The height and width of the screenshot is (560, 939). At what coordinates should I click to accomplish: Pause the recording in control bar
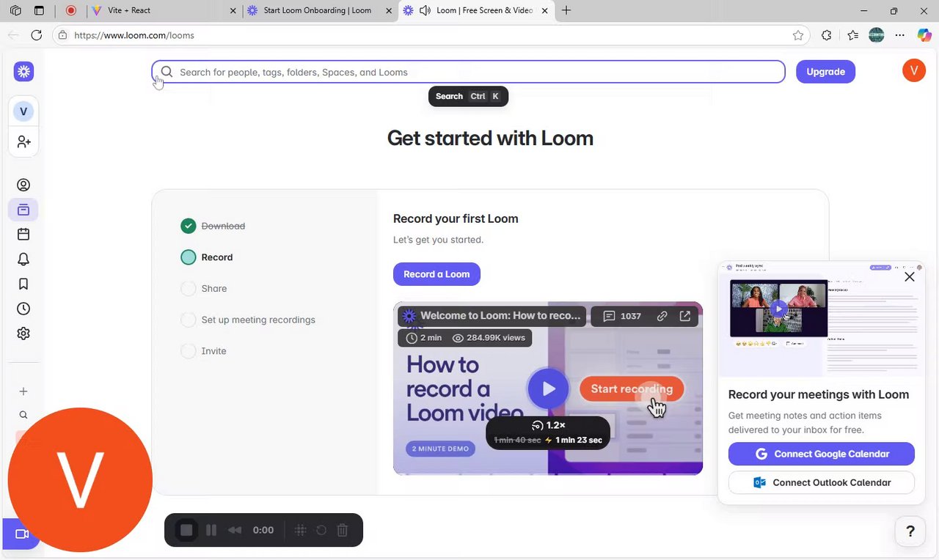211,530
